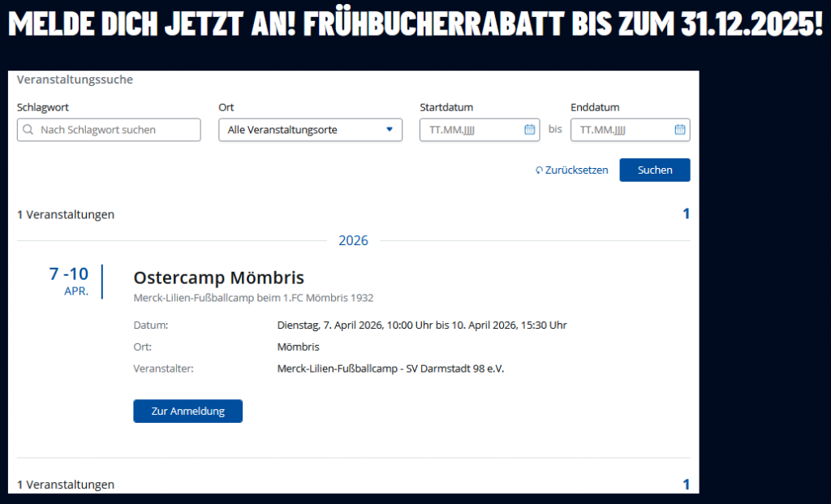Image resolution: width=831 pixels, height=504 pixels.
Task: Click the Veranstalter: label
Action: point(163,368)
